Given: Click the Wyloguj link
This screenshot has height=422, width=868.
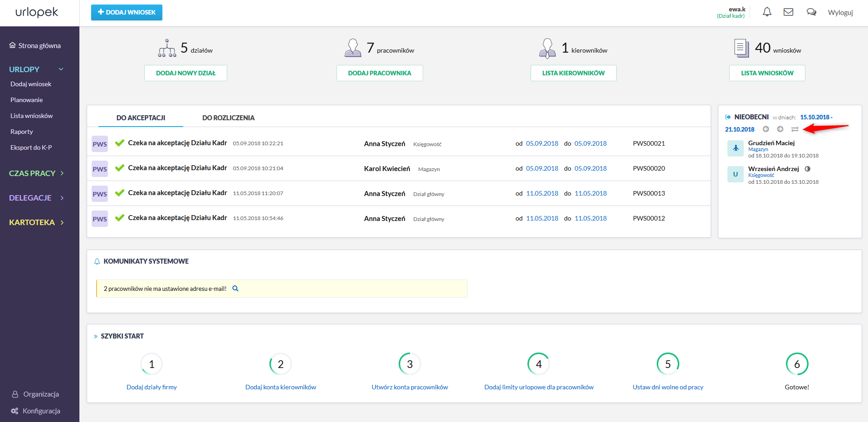Looking at the screenshot, I should pos(840,12).
